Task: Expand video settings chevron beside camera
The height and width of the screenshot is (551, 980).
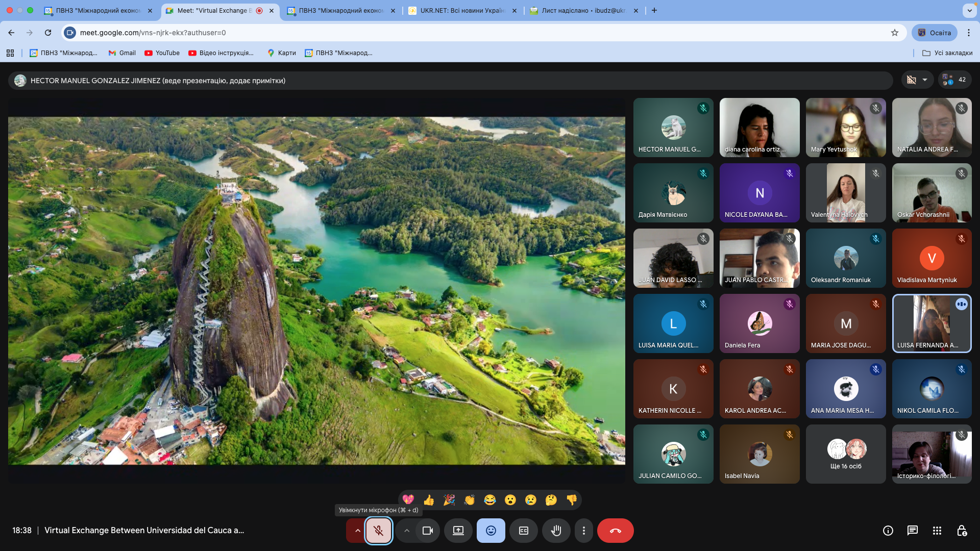Action: tap(406, 531)
